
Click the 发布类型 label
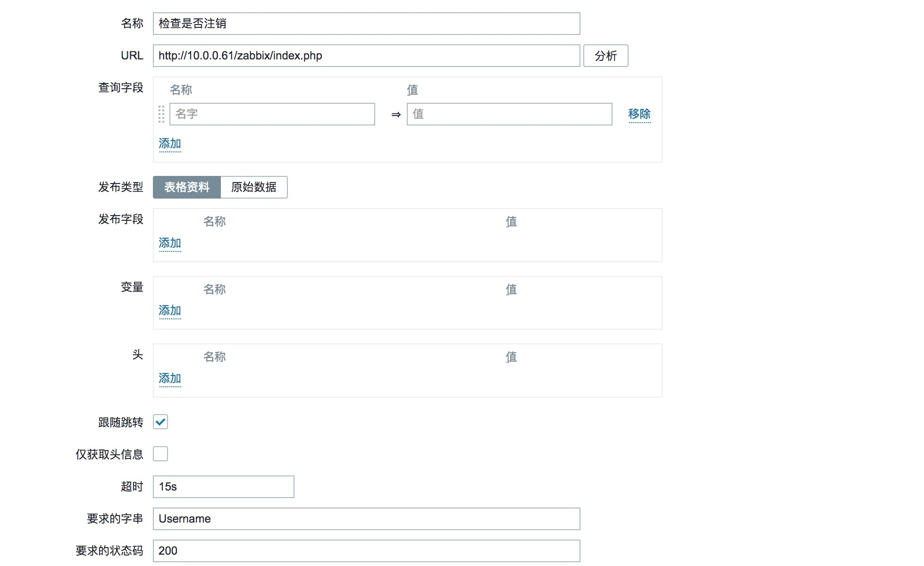(x=121, y=187)
